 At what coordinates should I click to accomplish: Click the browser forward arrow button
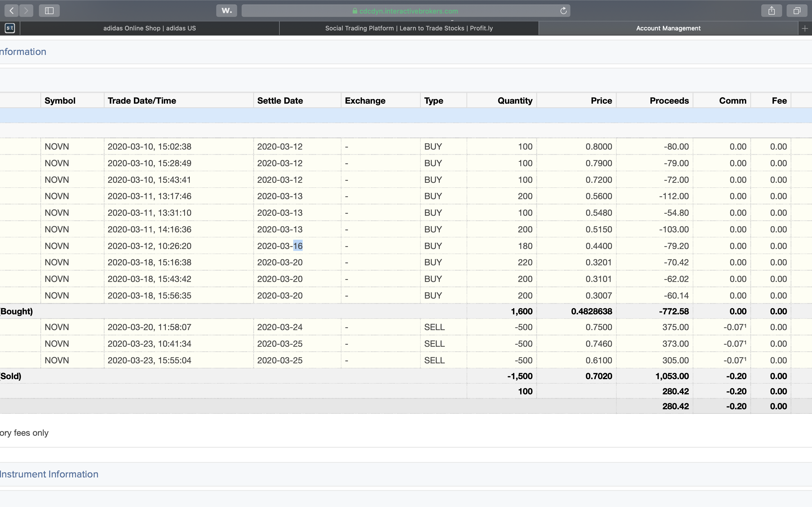pos(26,11)
